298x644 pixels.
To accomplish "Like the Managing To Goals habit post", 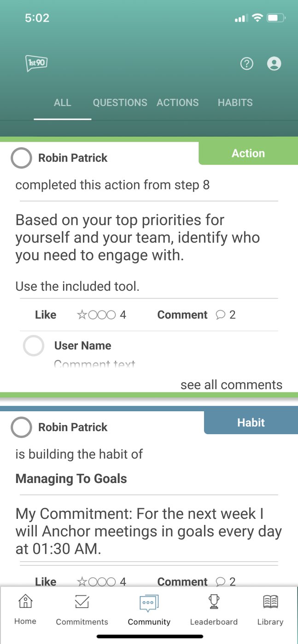I will tap(46, 581).
